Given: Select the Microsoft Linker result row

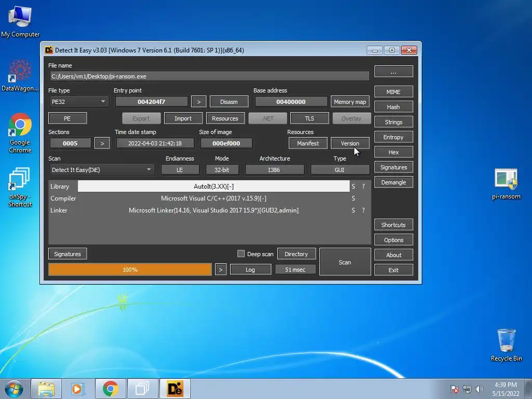Looking at the screenshot, I should coord(214,210).
